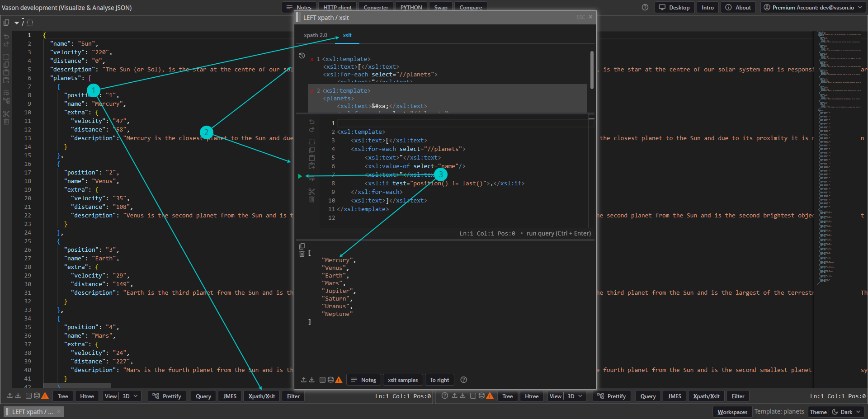Click the saved templates list scrollbar

click(591, 70)
